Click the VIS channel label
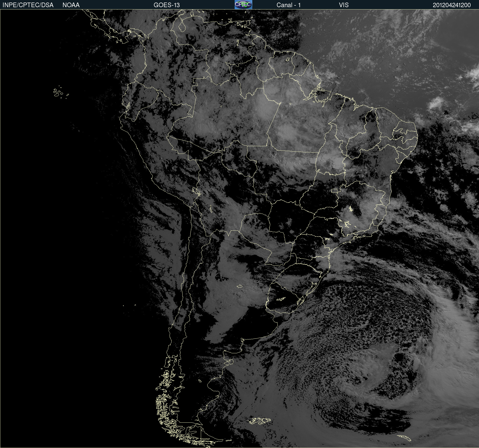 (344, 5)
